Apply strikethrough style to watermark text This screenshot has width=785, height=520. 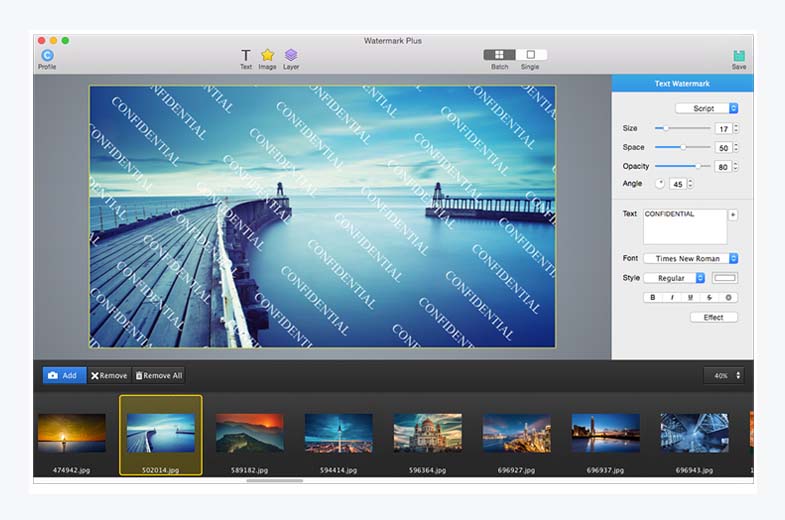709,297
